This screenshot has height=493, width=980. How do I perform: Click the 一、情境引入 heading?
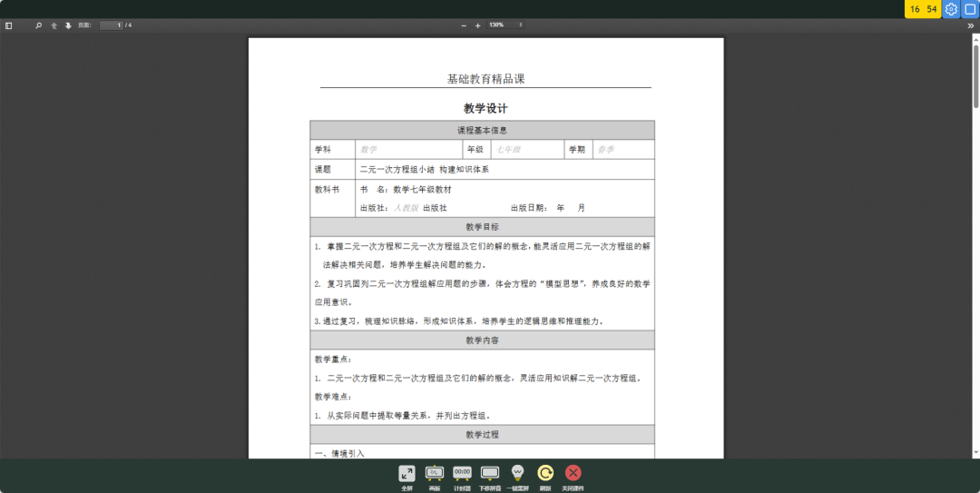[x=339, y=454]
